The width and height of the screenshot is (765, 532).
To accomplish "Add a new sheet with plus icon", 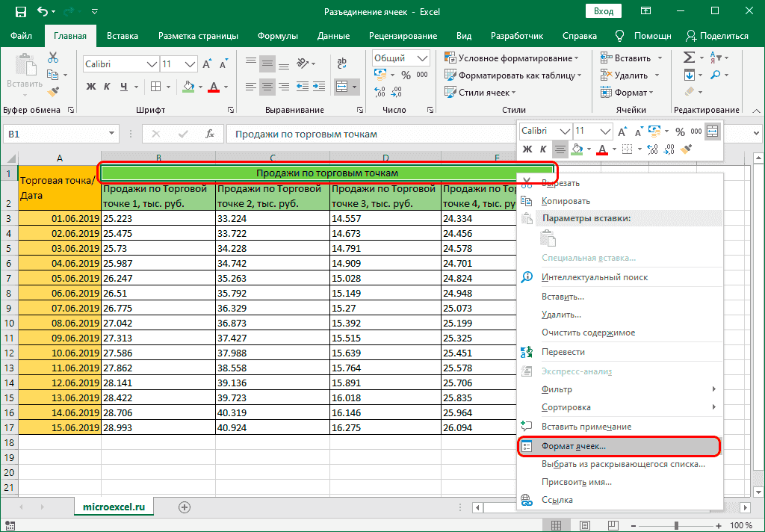I will pos(184,507).
